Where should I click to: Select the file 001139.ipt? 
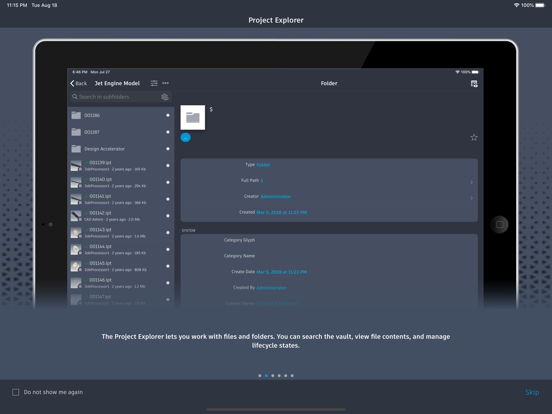120,165
